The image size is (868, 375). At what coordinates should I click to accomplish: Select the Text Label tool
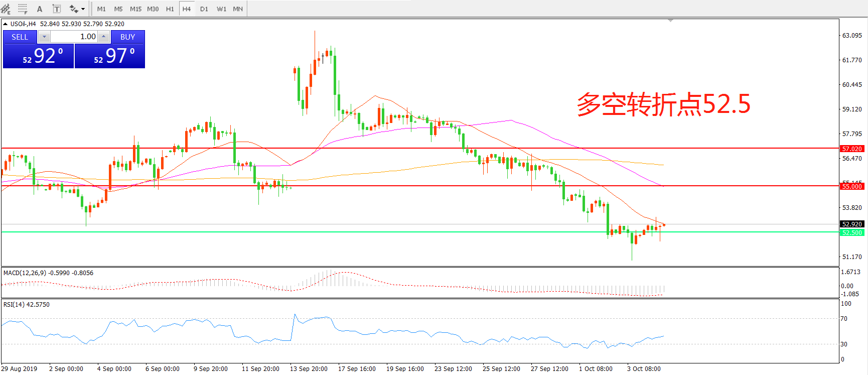(57, 9)
